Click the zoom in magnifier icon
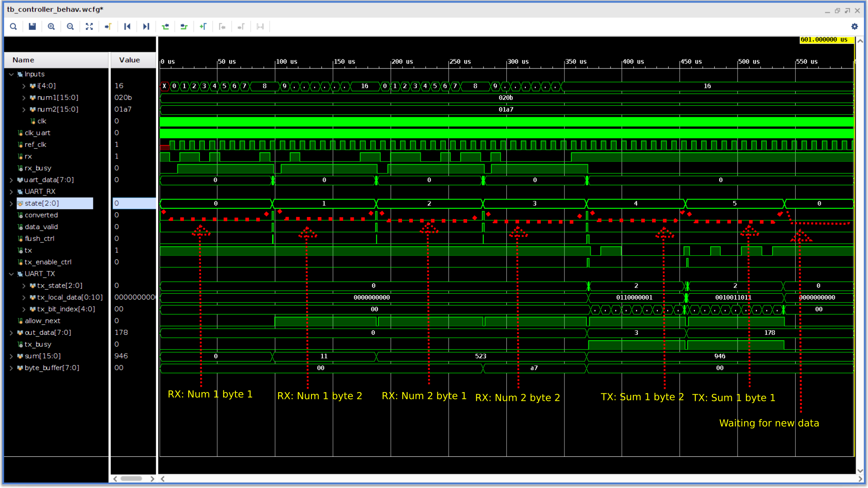Viewport: 868px width, 488px height. [x=51, y=26]
